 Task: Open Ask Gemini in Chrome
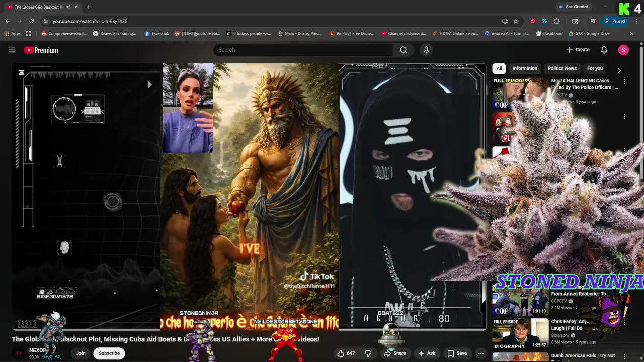click(573, 7)
